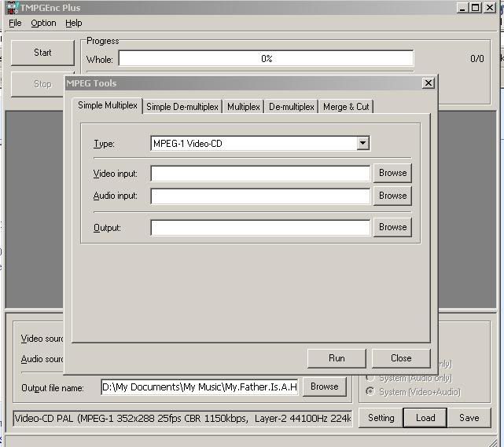Click the Run button

click(337, 358)
